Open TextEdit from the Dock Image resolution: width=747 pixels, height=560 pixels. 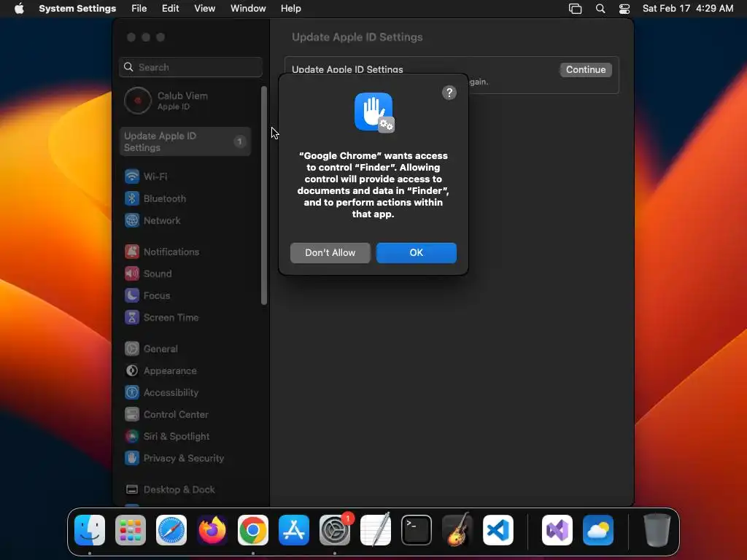click(x=376, y=530)
